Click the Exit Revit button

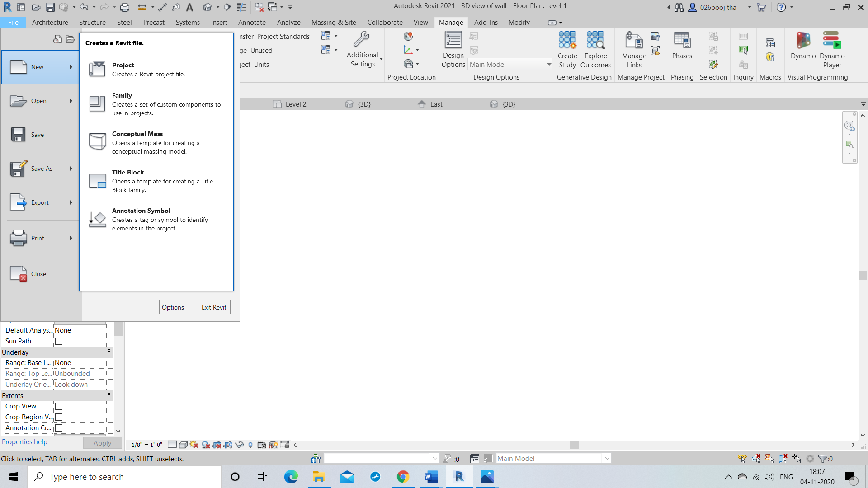[x=214, y=307]
